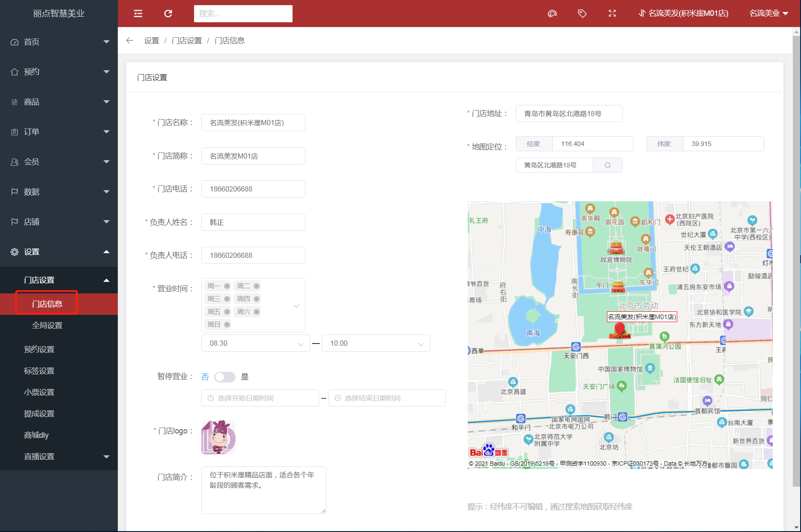Click the 负责人电话 input field

(253, 255)
